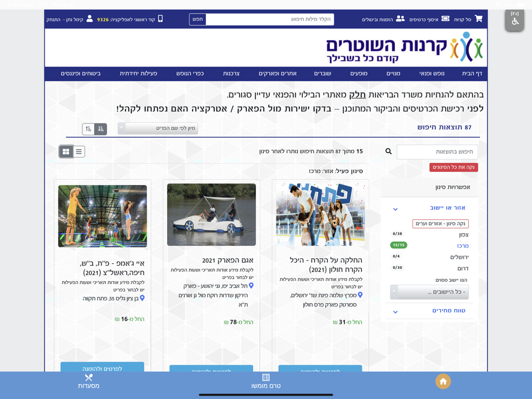Screen dimensions: 532x399
Task: Click the map pin on ice skating card
Action: point(360,295)
